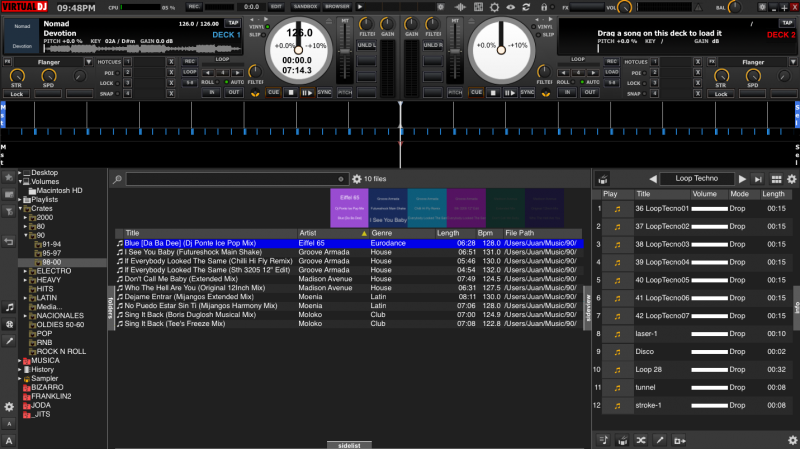Click in the browser search field

[x=237, y=179]
